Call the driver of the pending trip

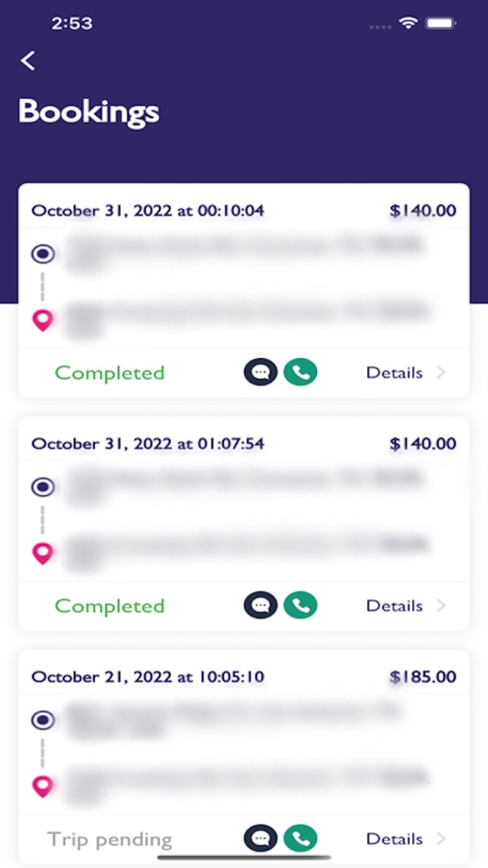click(x=301, y=839)
